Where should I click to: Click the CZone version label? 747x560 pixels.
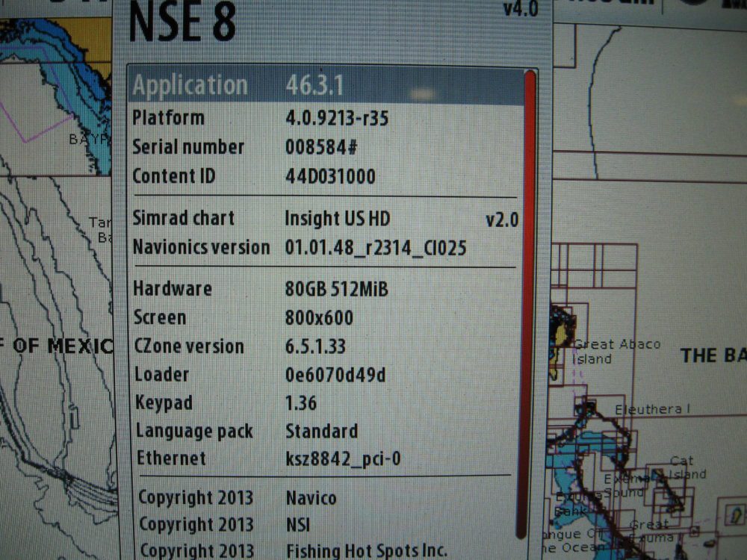pos(189,346)
